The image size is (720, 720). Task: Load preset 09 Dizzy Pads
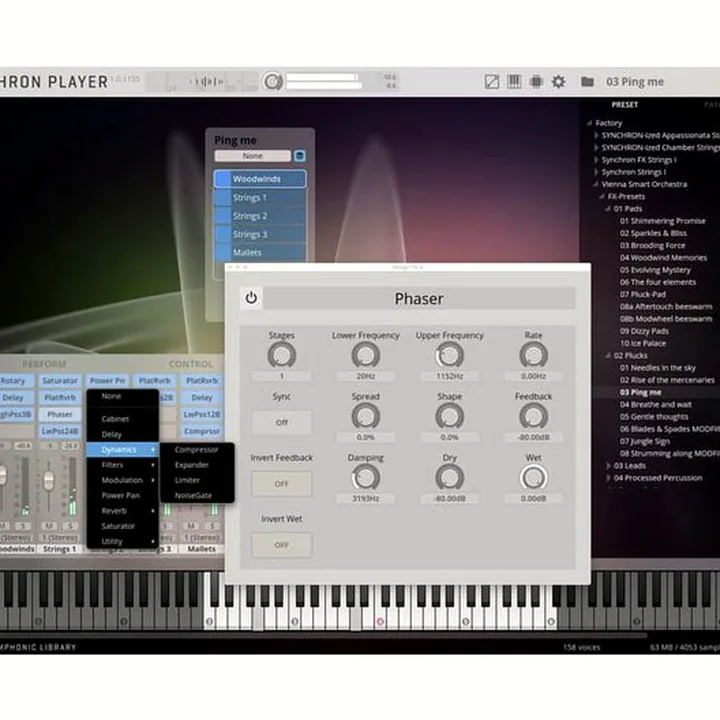[x=644, y=332]
